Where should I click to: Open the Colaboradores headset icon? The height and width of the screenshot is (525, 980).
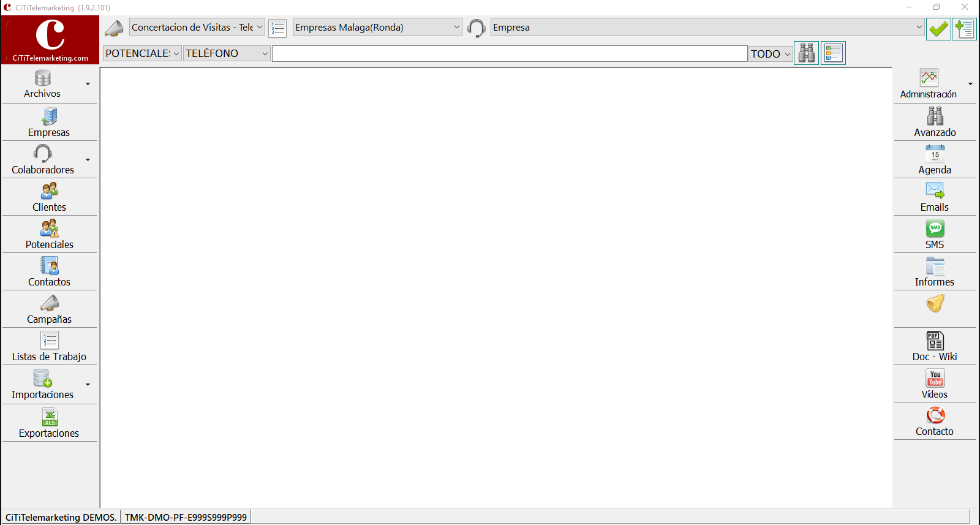(43, 153)
